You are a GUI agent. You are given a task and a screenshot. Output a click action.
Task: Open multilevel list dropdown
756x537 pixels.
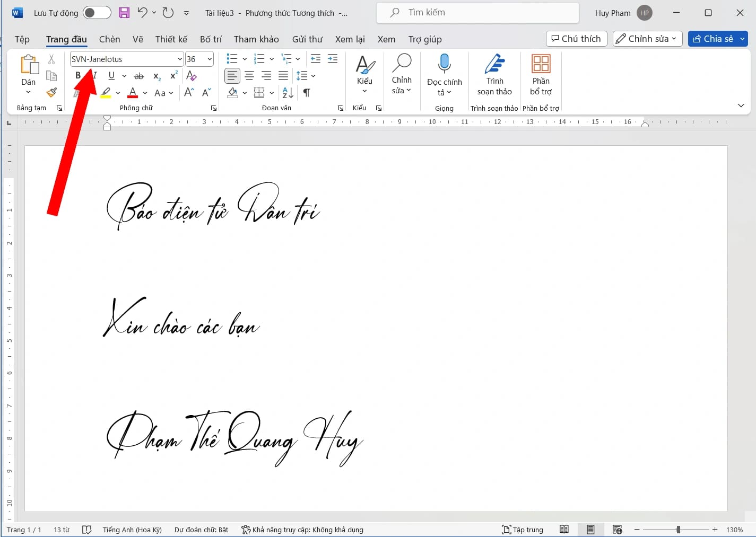coord(298,59)
